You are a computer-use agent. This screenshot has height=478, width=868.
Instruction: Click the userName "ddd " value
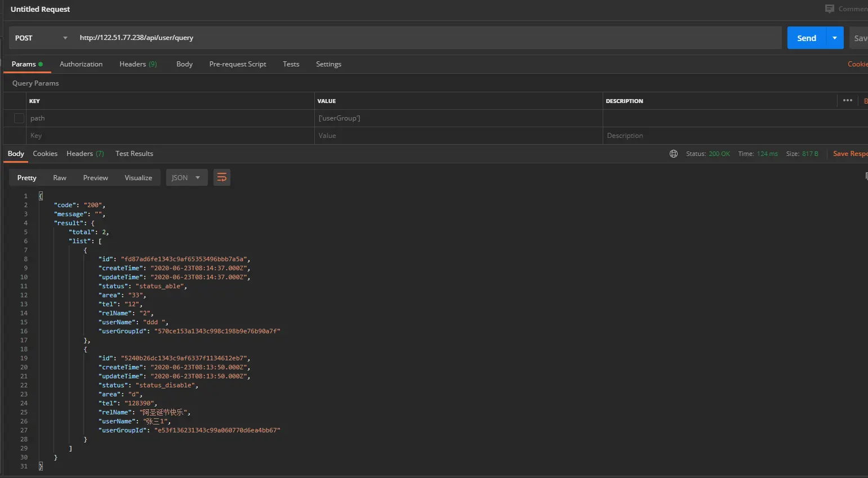click(154, 322)
